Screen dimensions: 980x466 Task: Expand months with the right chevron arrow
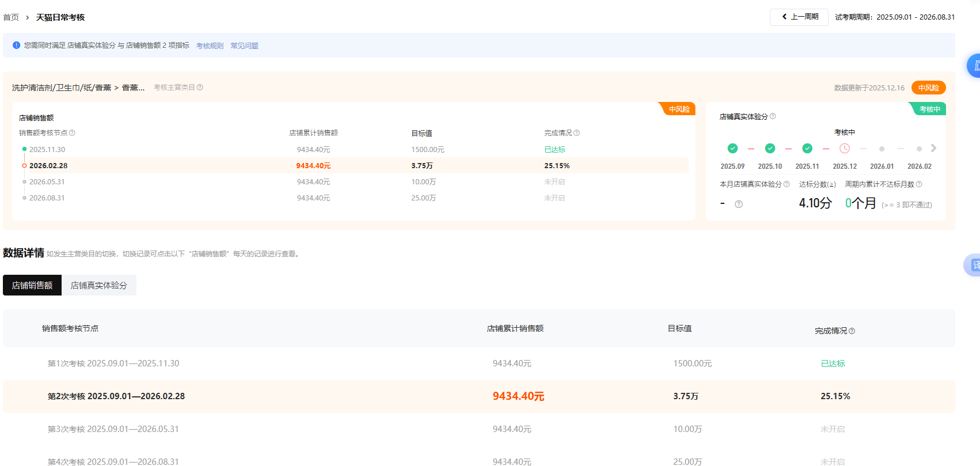click(933, 149)
